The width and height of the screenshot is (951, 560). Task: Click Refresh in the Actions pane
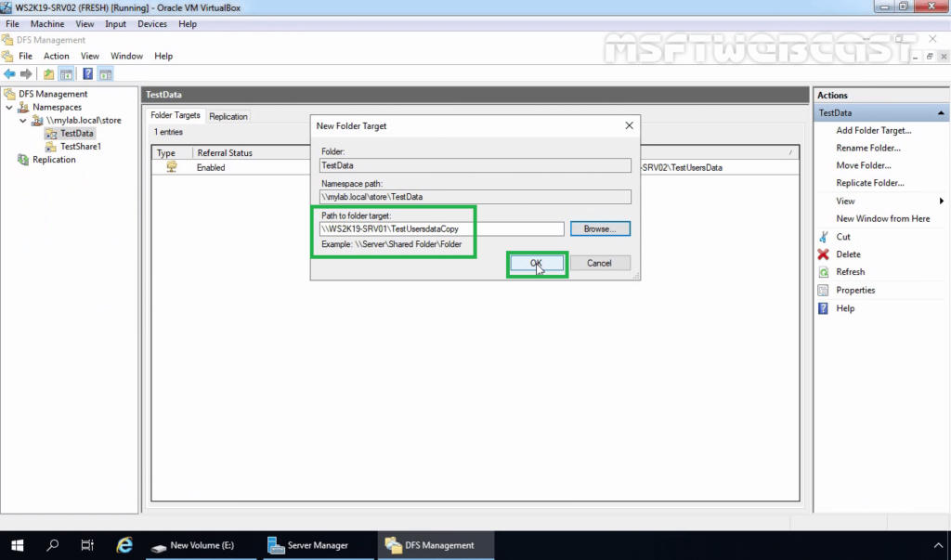(851, 272)
